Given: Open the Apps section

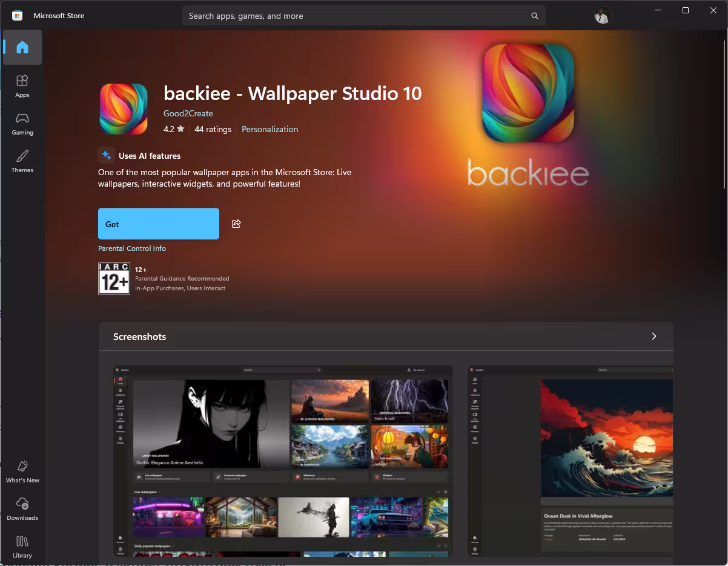Looking at the screenshot, I should pyautogui.click(x=22, y=86).
